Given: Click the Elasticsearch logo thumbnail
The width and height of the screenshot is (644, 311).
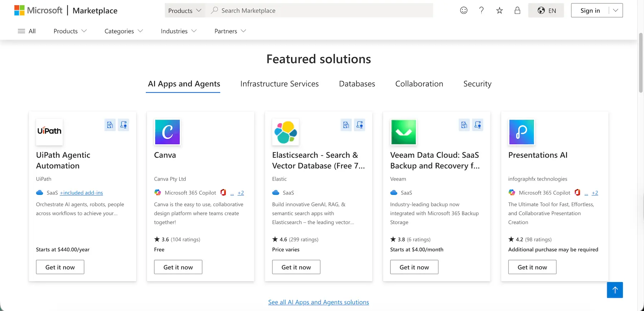Looking at the screenshot, I should [286, 132].
